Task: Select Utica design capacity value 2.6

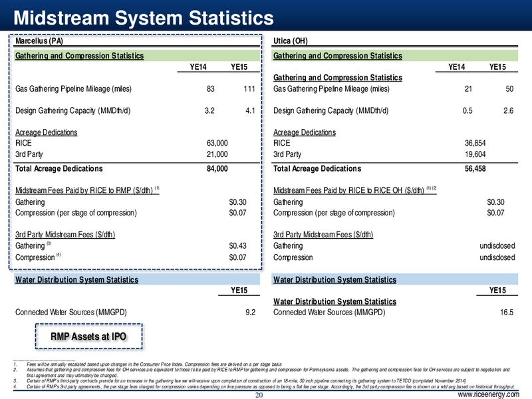Action: tap(508, 110)
